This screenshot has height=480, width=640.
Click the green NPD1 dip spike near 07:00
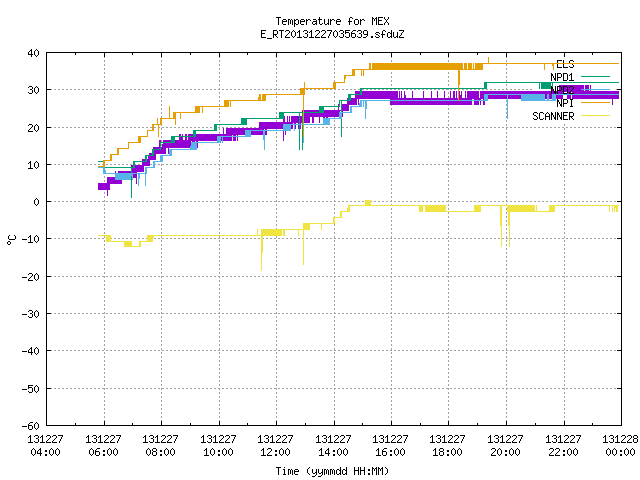[x=131, y=182]
